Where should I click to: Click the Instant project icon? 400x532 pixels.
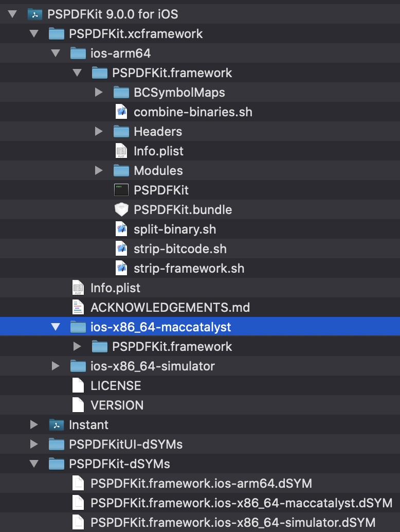click(x=56, y=425)
